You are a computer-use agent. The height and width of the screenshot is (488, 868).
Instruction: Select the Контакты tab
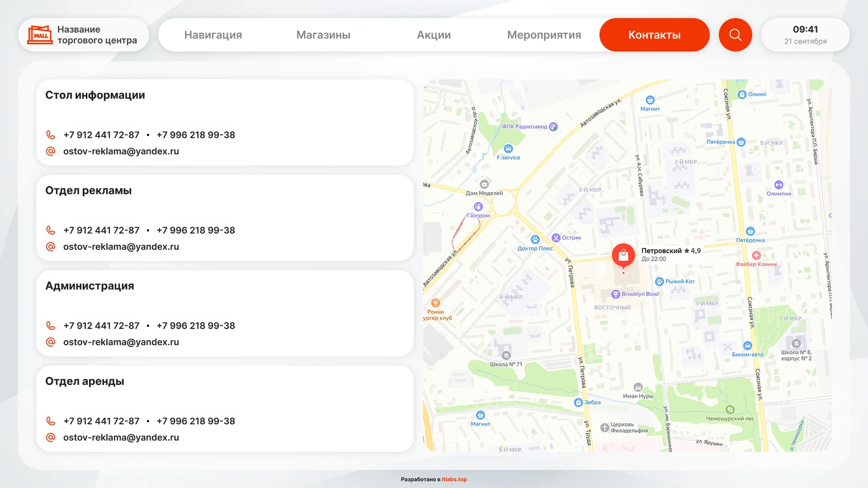pos(654,35)
